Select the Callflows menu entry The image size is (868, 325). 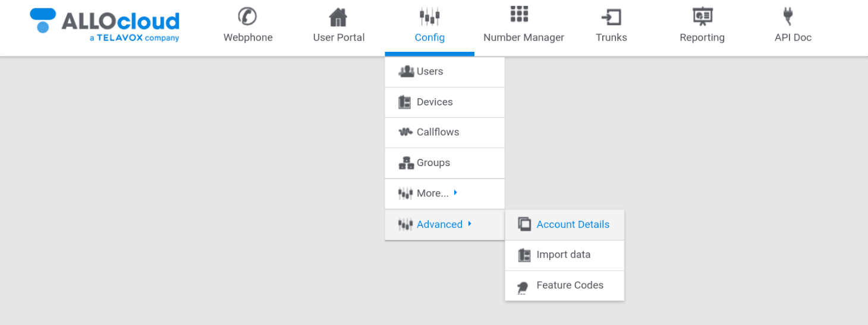445,132
